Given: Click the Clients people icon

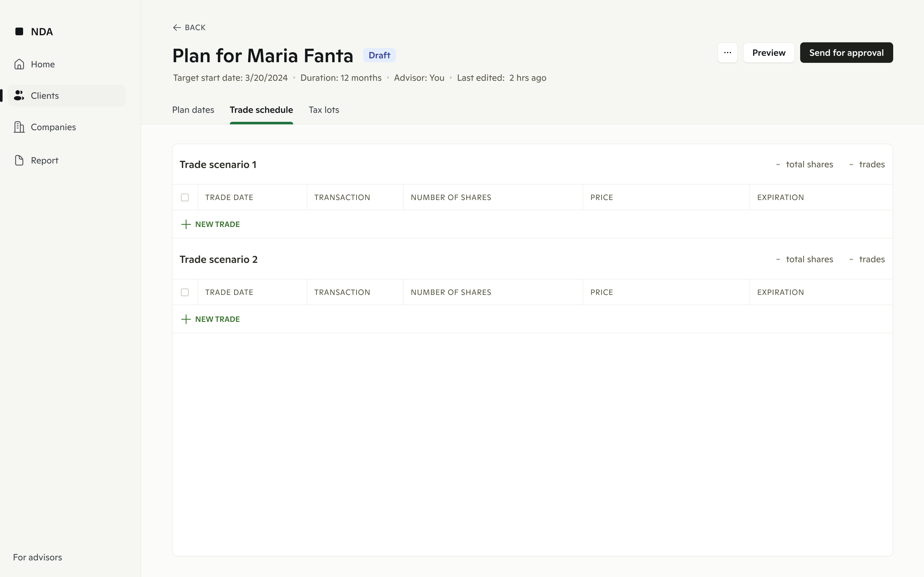Looking at the screenshot, I should click(x=19, y=96).
